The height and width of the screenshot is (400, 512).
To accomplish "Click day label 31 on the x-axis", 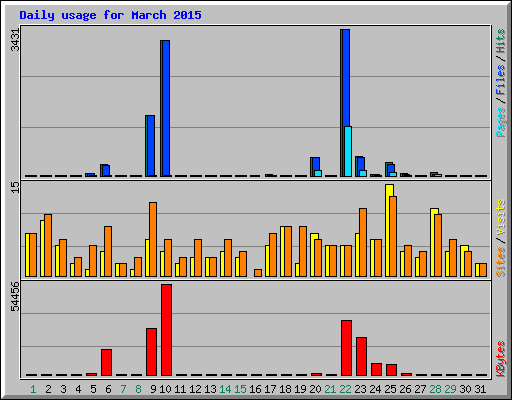I will tap(480, 389).
